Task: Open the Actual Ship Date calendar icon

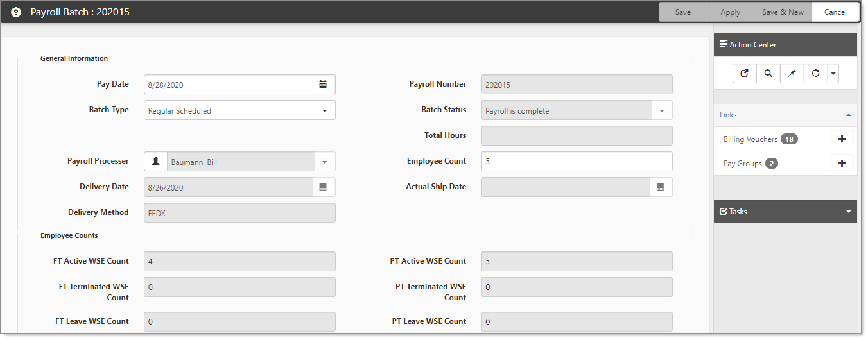Action: pyautogui.click(x=660, y=187)
